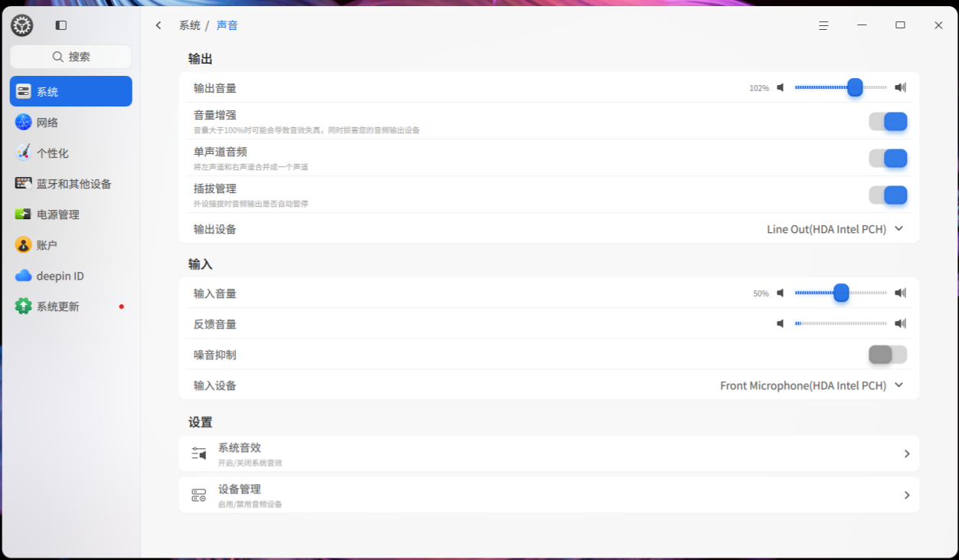959x560 pixels.
Task: Open 电源管理 sidebar item
Action: (70, 214)
